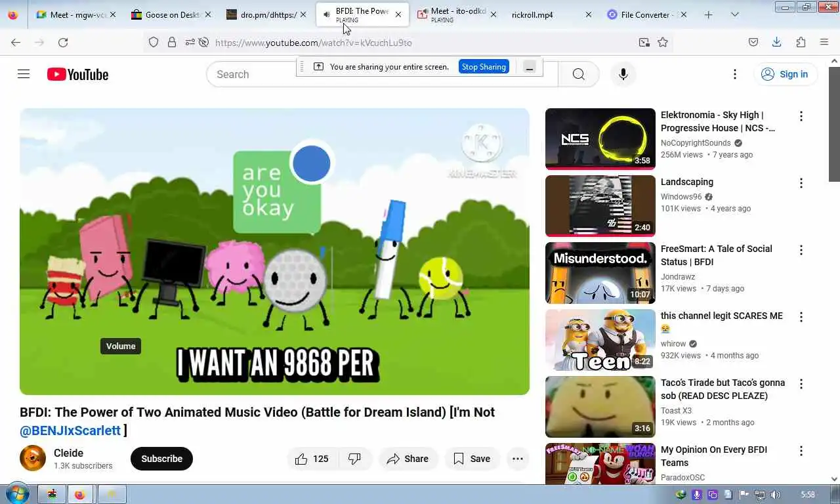Open picture-in-picture icon in address bar
Viewport: 840px width, 504px height.
click(644, 42)
